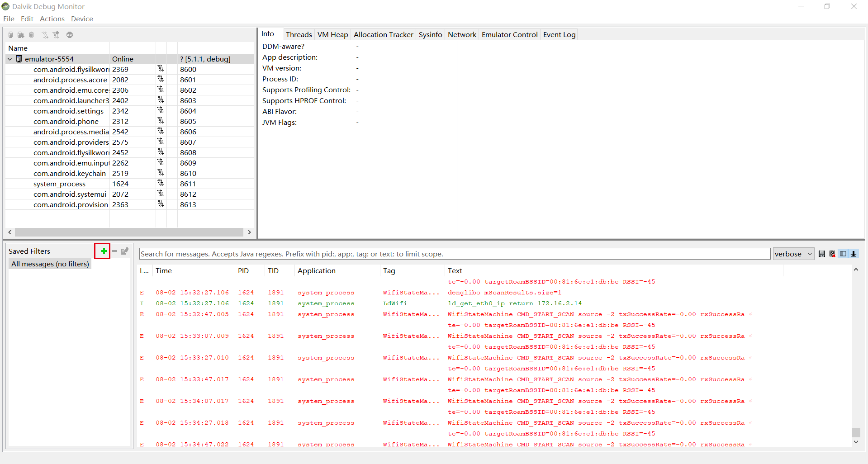
Task: Click the debug icon beside android.process.acore
Action: pos(160,79)
